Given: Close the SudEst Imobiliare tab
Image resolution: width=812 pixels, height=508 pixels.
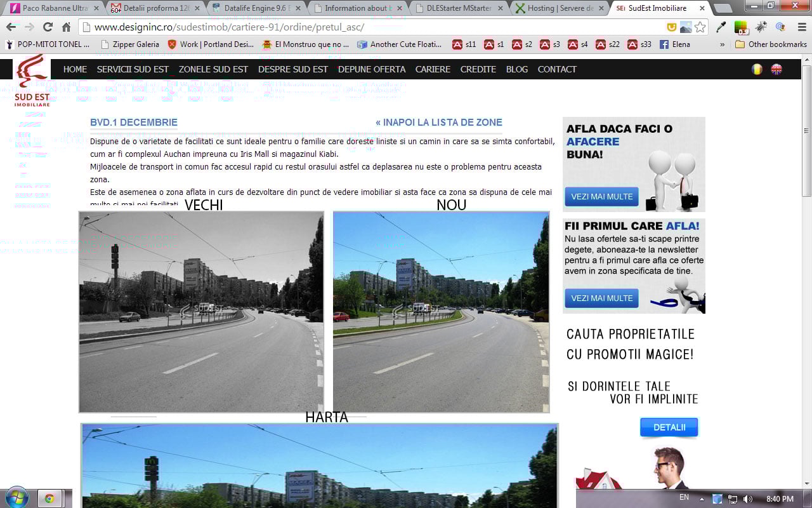Looking at the screenshot, I should 702,8.
